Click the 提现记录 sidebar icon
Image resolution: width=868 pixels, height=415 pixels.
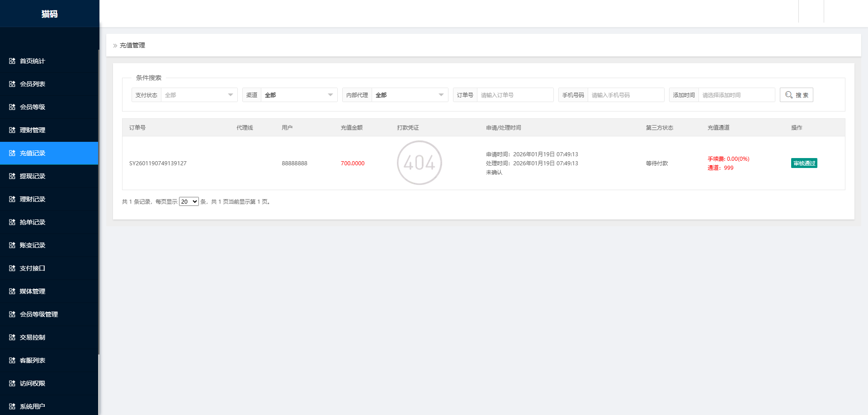[x=12, y=176]
